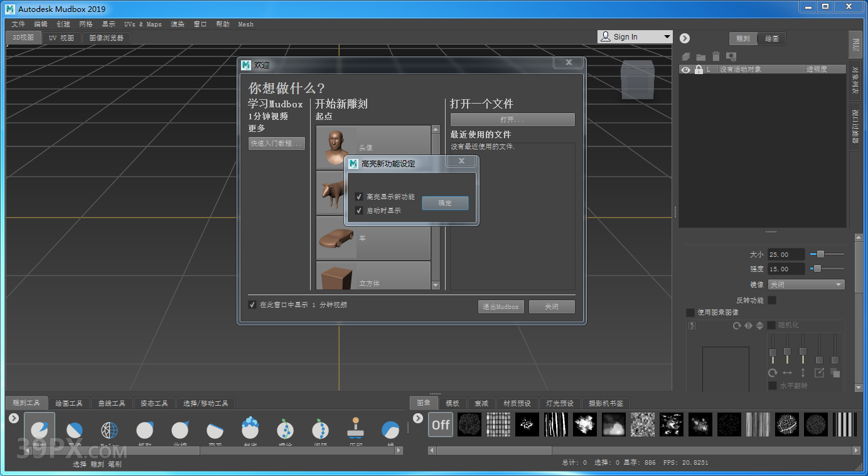
Task: Click the lock icon in layer header
Action: point(699,70)
